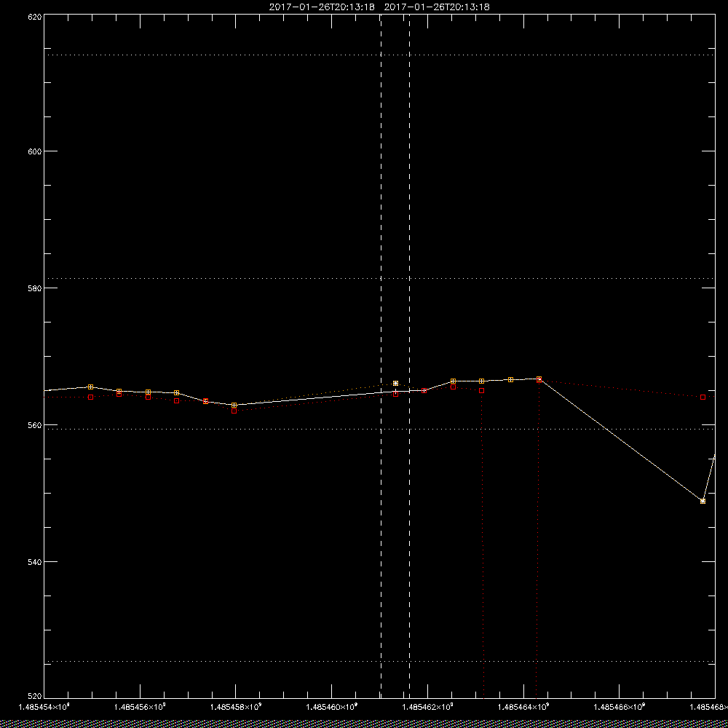
Task: Click the 1.485458×10⁹ x-axis label
Action: [237, 707]
